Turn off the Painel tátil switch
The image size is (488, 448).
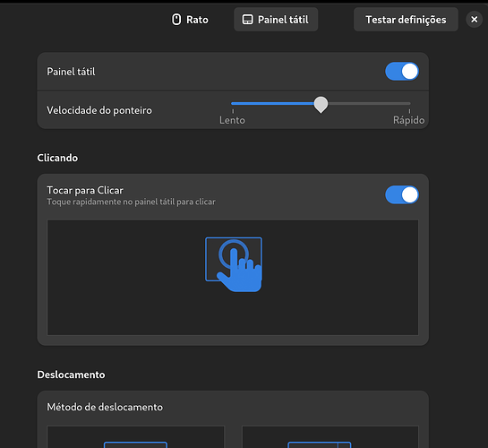402,72
